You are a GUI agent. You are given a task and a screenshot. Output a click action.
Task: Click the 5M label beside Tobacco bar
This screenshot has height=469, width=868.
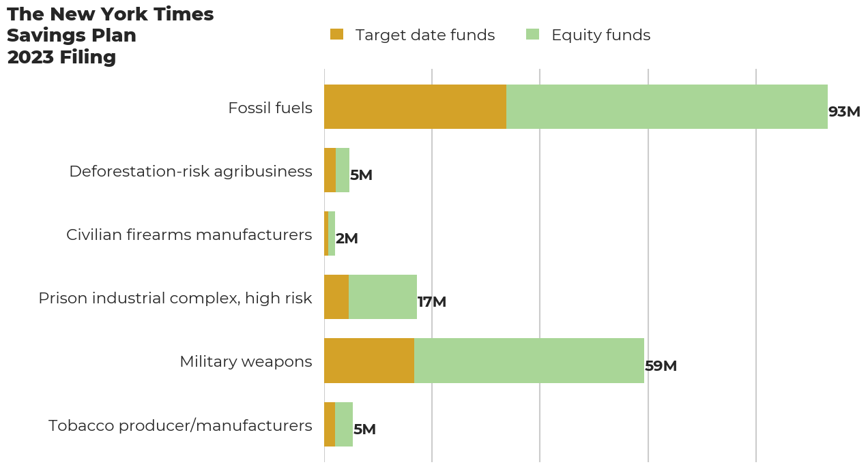364,429
